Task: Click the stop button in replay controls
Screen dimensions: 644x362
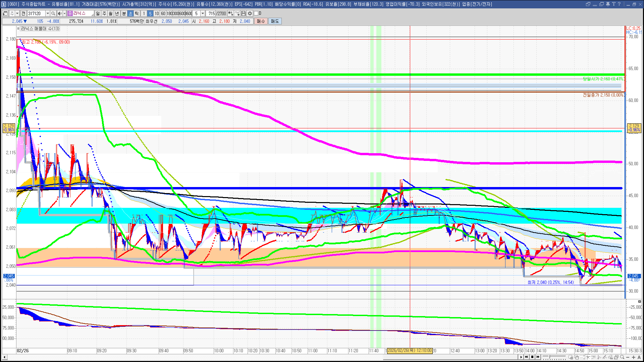Action: [x=532, y=357]
